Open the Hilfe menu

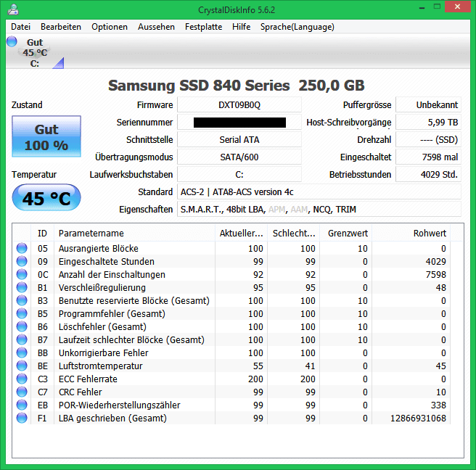(242, 27)
